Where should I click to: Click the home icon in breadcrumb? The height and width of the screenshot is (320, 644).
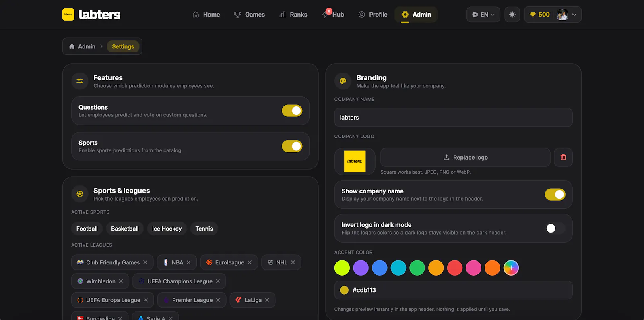click(x=72, y=46)
